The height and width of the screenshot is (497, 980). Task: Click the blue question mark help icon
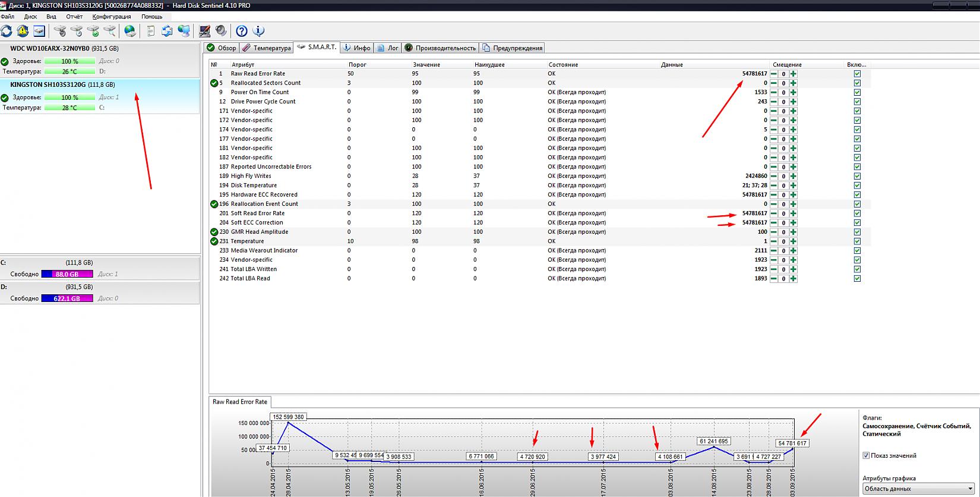coord(242,31)
